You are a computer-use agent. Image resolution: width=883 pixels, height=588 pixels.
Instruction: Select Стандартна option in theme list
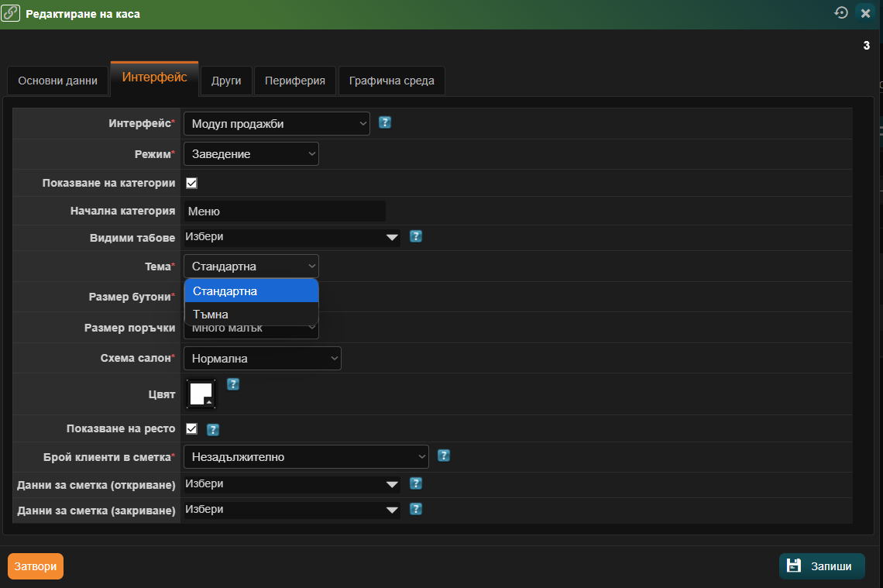pos(252,291)
